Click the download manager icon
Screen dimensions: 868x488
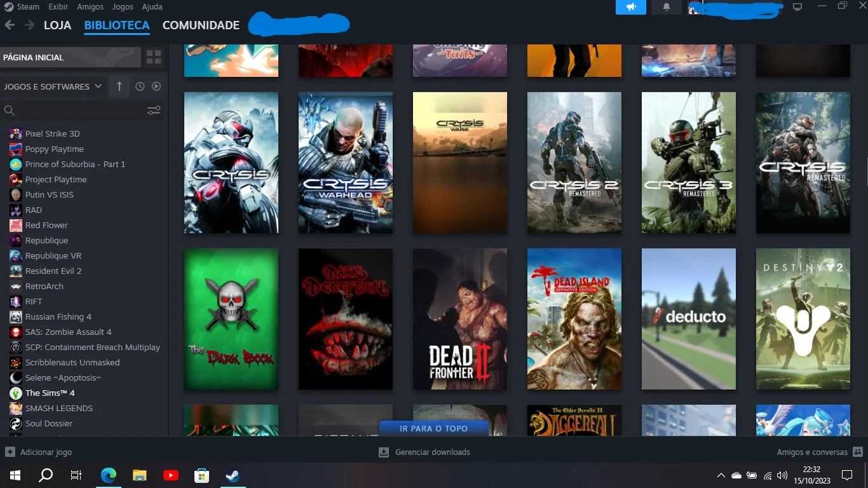click(384, 452)
